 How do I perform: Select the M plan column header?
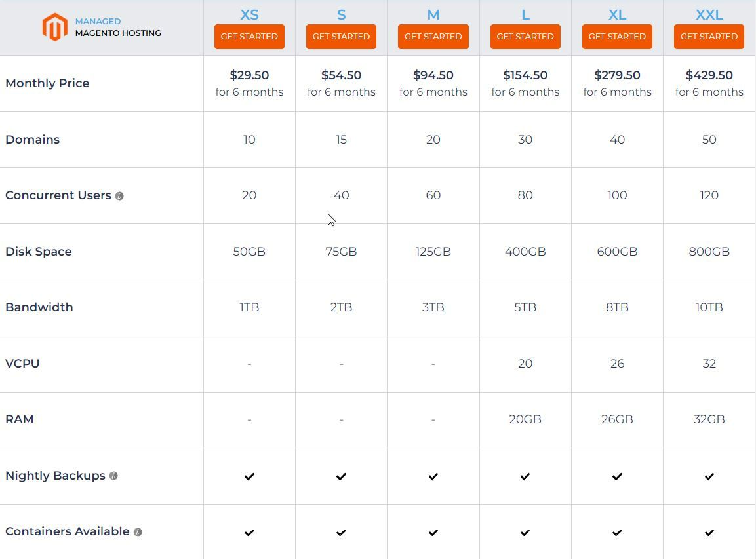433,14
